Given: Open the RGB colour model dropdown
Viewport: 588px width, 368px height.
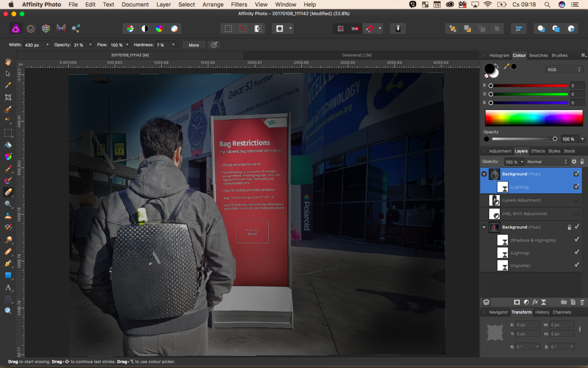Looking at the screenshot, I should [564, 70].
